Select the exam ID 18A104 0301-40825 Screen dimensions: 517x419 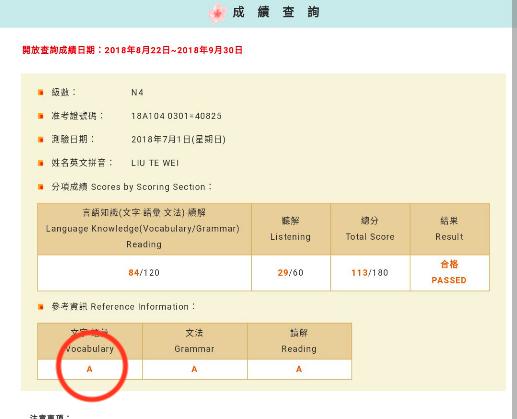click(x=176, y=116)
